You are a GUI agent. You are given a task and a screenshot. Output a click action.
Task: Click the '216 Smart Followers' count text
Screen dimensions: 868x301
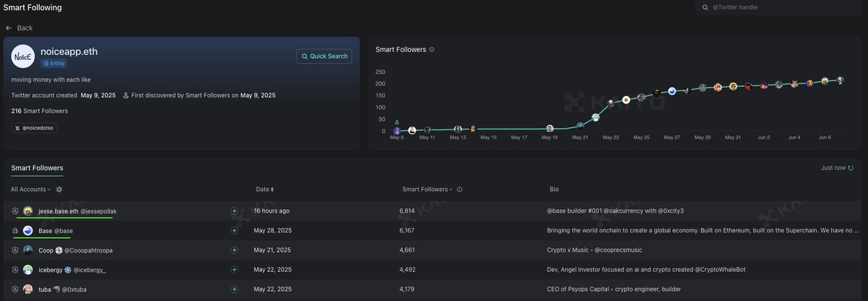(39, 111)
